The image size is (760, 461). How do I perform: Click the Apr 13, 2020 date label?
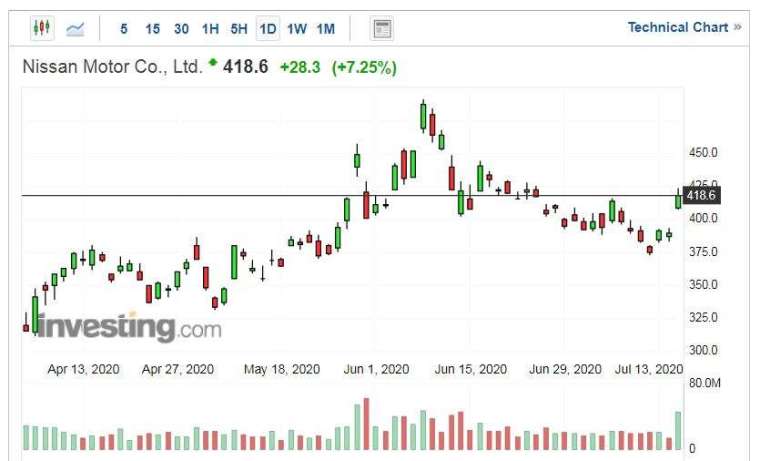coord(83,369)
